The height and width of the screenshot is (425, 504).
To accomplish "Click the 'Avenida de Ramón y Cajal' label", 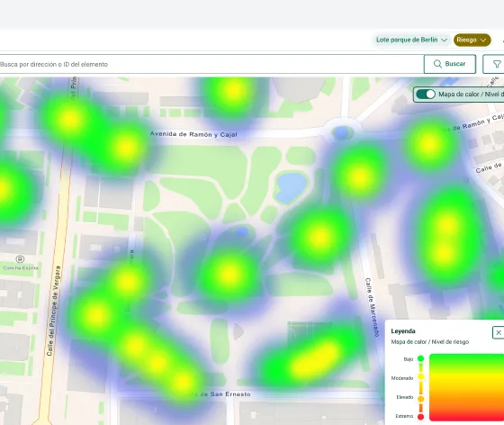I will (193, 134).
